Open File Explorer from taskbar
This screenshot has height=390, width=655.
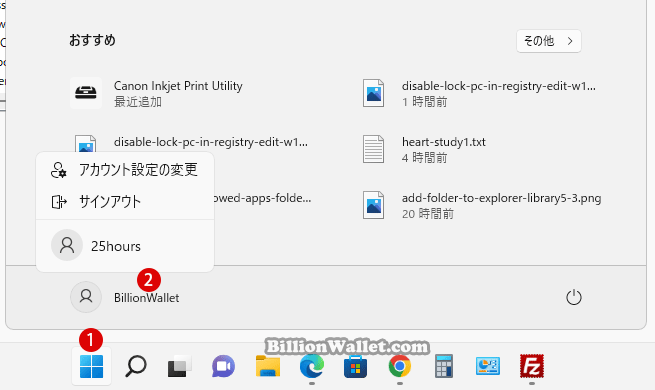pos(268,366)
